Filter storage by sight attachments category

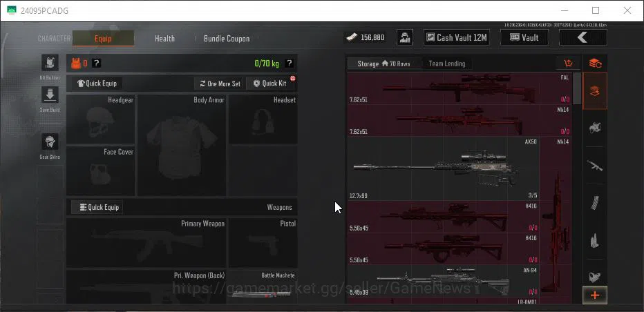point(595,276)
